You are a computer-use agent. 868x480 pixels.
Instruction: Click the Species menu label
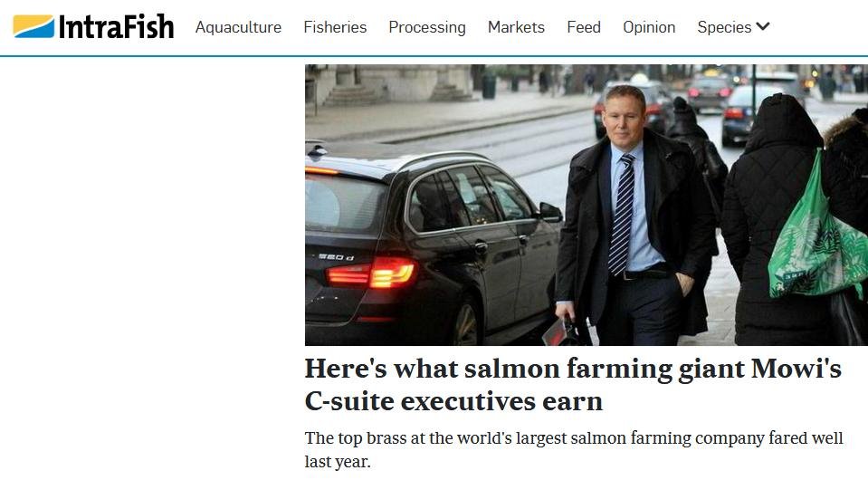(724, 27)
